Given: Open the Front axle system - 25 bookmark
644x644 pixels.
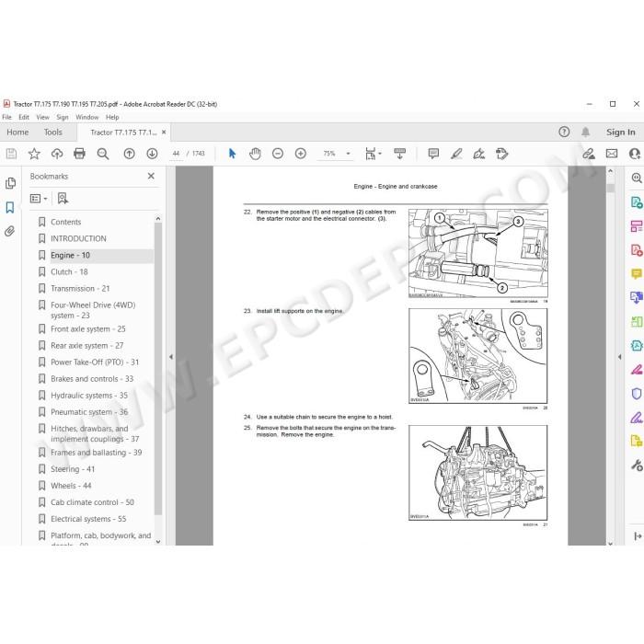Looking at the screenshot, I should [x=88, y=329].
